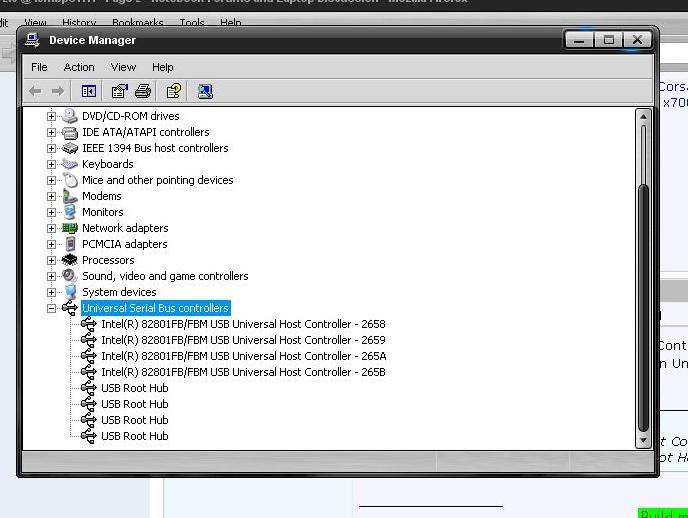Click the Forward arrow toolbar icon
688x518 pixels.
pos(58,91)
